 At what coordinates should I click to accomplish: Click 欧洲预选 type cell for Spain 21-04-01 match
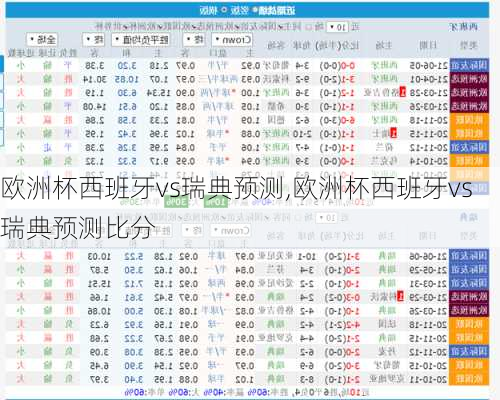click(x=469, y=79)
